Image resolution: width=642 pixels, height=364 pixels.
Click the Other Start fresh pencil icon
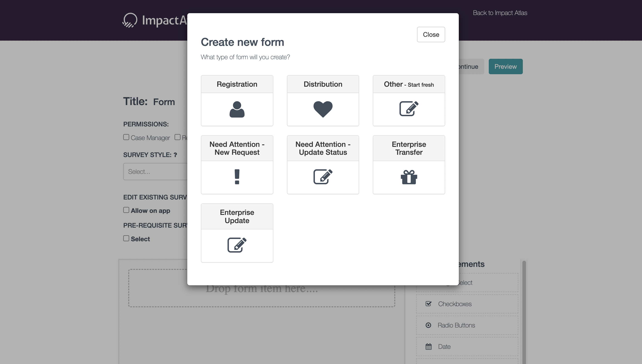coord(409,109)
